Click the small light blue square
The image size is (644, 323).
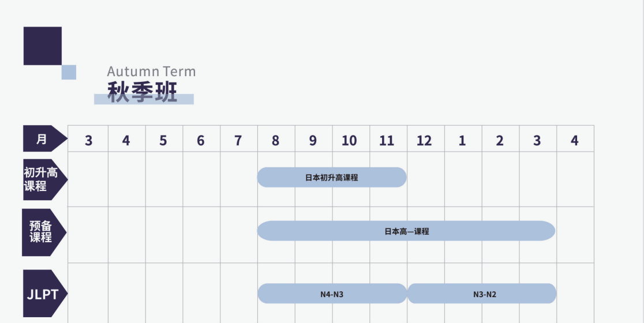[69, 72]
